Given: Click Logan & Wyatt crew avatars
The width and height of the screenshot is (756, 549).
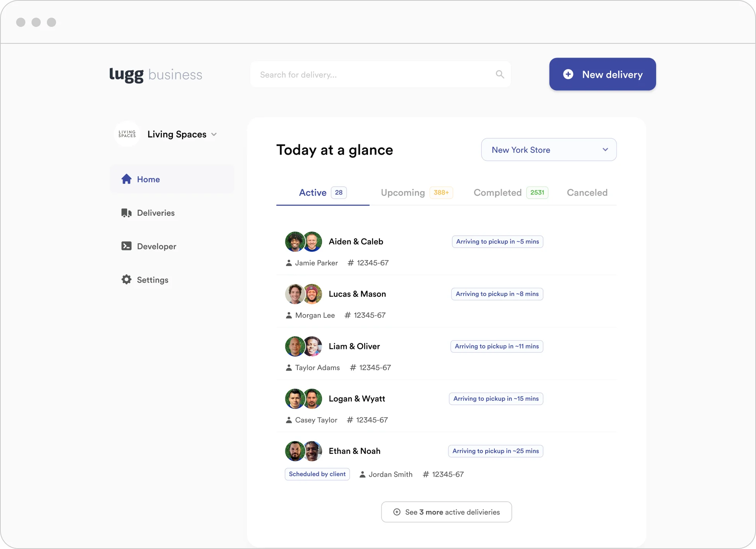Looking at the screenshot, I should click(303, 399).
